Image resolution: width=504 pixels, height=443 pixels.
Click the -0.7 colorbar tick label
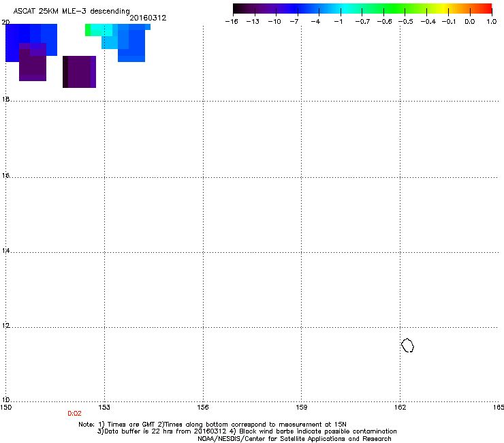(362, 22)
